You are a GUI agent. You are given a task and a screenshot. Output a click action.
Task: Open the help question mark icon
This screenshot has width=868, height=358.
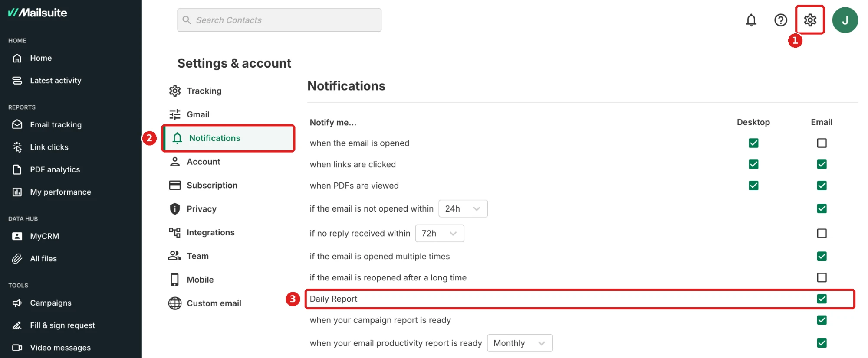[x=781, y=20]
